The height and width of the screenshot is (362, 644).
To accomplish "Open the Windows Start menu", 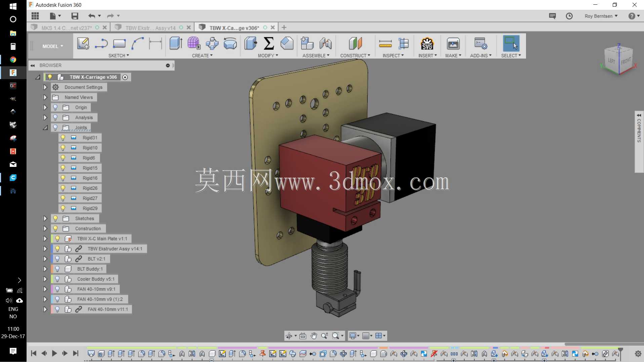I will click(x=13, y=6).
